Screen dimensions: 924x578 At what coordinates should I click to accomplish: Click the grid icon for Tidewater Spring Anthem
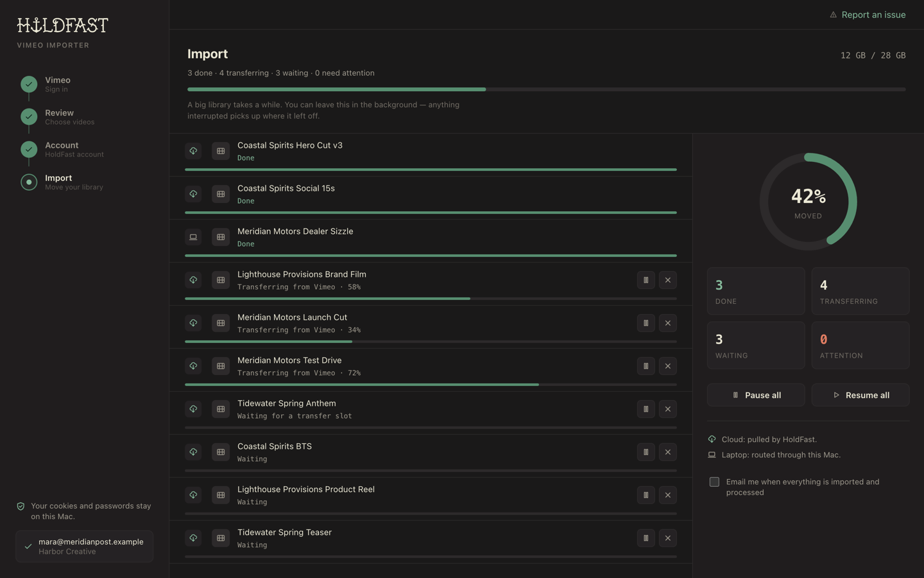point(221,409)
